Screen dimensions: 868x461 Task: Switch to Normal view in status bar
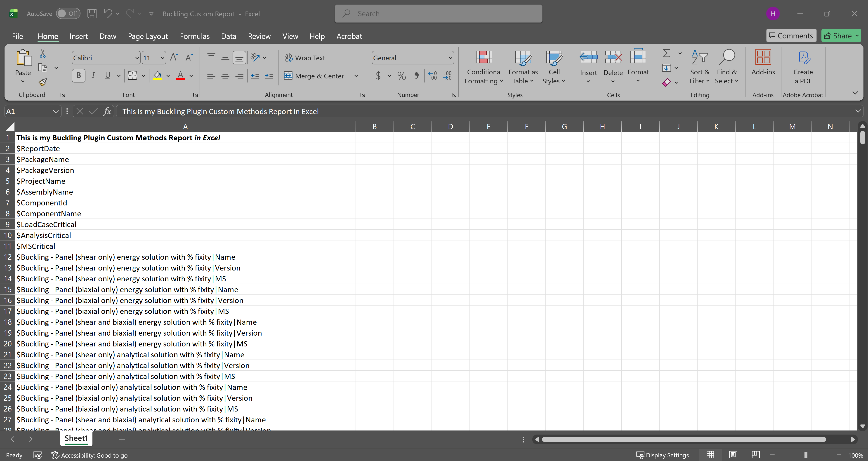[x=710, y=455]
